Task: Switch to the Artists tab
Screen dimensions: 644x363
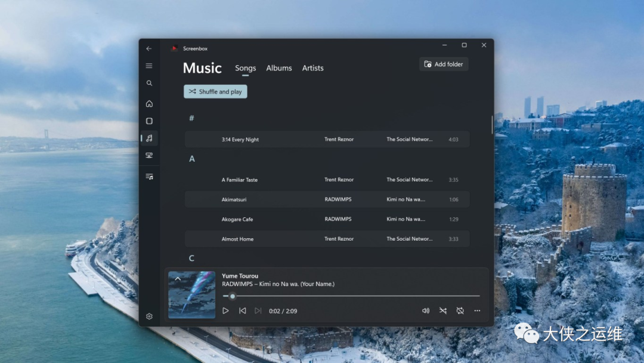Action: (x=313, y=68)
